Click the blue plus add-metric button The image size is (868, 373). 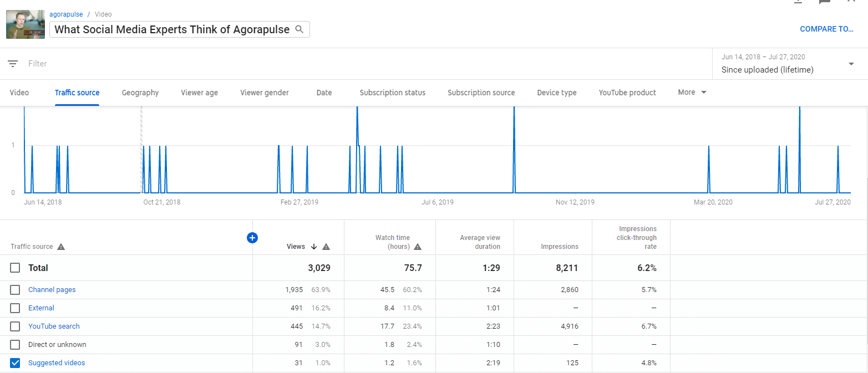click(252, 238)
